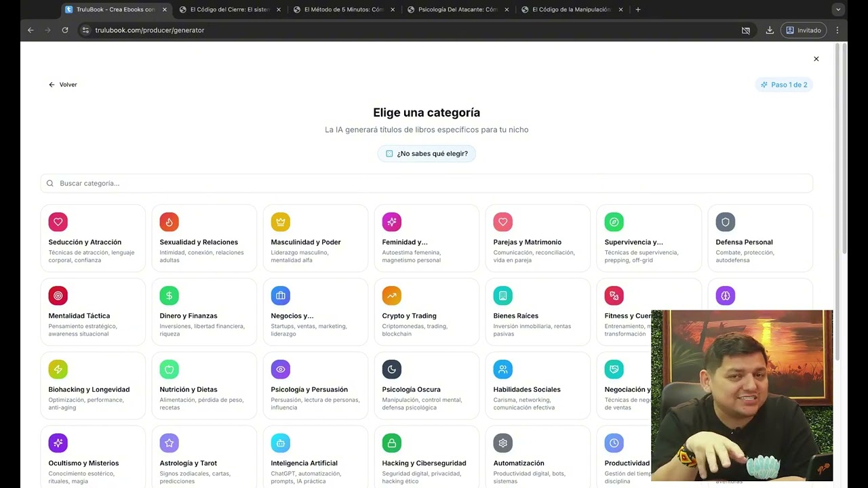The height and width of the screenshot is (488, 868).
Task: Select the Hacking y Ciberseguridad lock icon
Action: [x=391, y=443]
